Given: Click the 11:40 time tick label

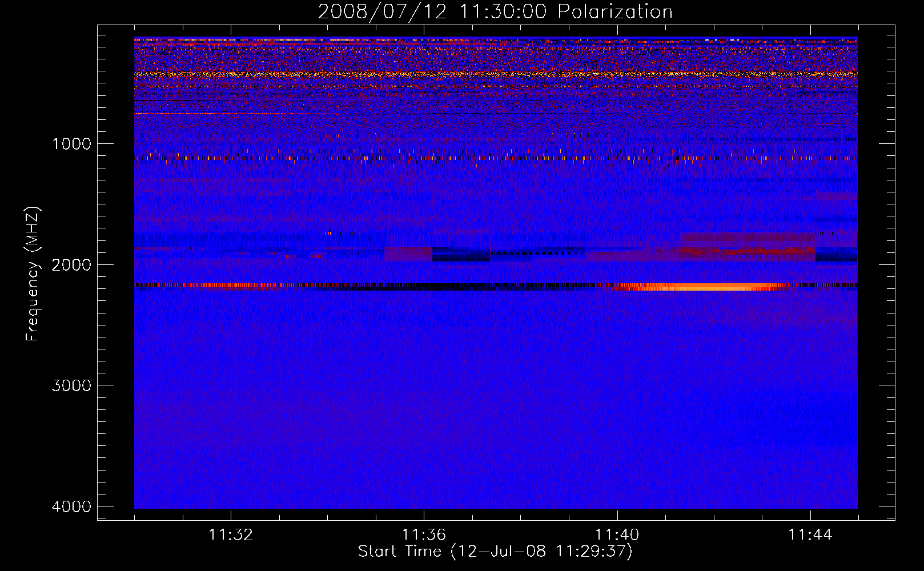Looking at the screenshot, I should tap(617, 535).
